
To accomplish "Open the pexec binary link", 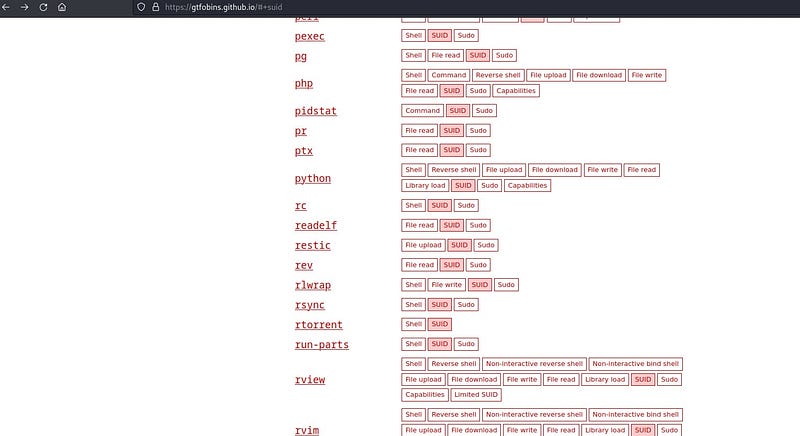I will 309,36.
